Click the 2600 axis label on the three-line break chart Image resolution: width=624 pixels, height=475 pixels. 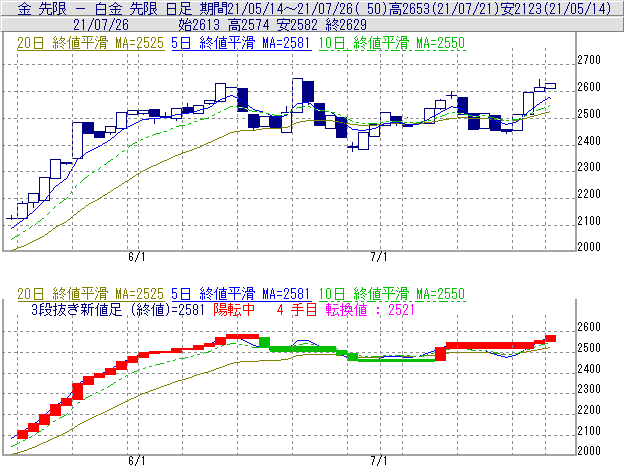point(589,327)
